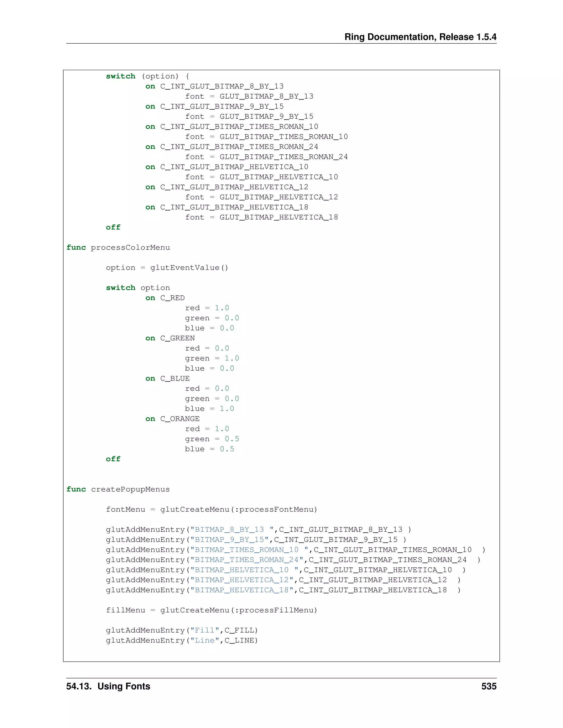The width and height of the screenshot is (563, 728).
Task: Click 'option = glutEventValue()' statement
Action: pos(167,268)
